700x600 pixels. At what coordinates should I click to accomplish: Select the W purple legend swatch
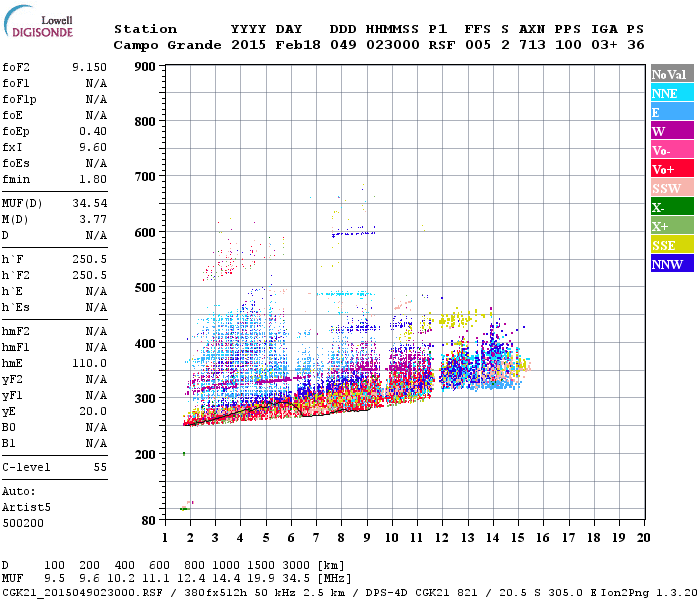point(672,131)
